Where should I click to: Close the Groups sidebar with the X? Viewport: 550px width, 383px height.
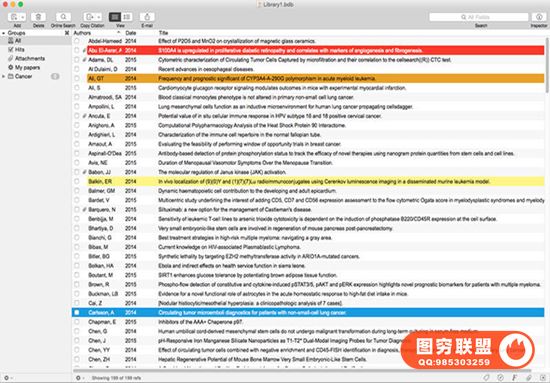pyautogui.click(x=67, y=33)
